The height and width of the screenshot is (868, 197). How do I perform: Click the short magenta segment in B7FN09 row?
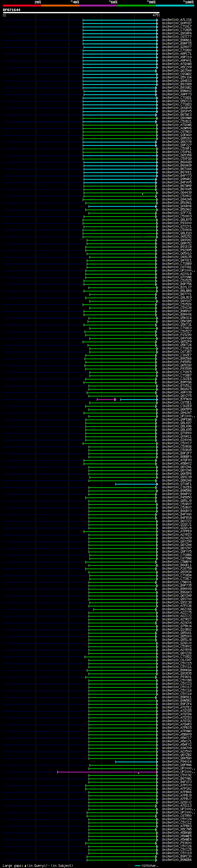(x=107, y=399)
